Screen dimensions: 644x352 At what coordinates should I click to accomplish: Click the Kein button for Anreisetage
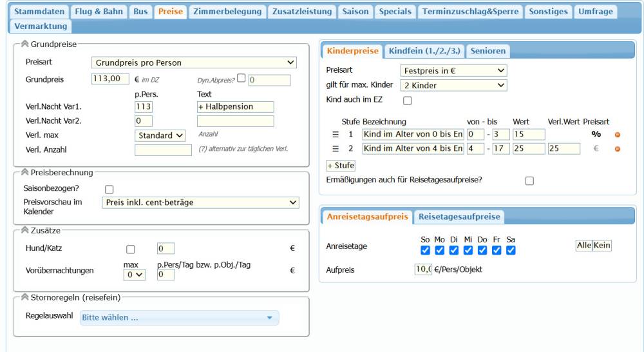pyautogui.click(x=601, y=246)
